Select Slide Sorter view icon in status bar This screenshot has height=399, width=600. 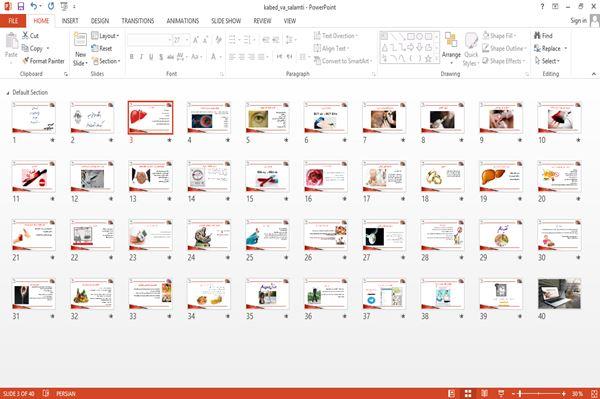coord(468,393)
